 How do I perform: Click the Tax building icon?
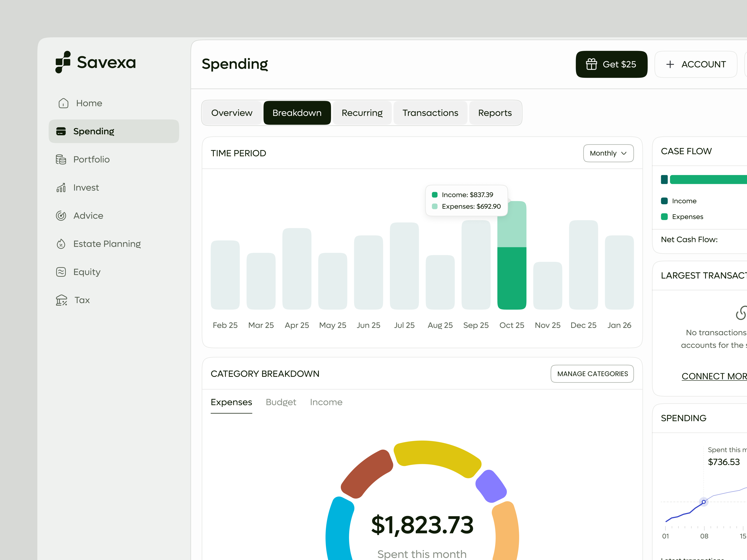[x=61, y=300]
